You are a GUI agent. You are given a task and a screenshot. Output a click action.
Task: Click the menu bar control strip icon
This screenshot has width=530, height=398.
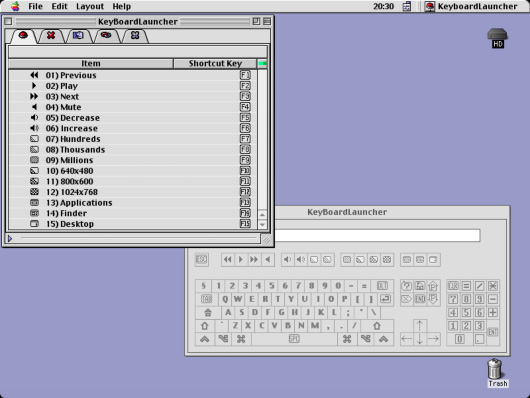click(x=407, y=6)
